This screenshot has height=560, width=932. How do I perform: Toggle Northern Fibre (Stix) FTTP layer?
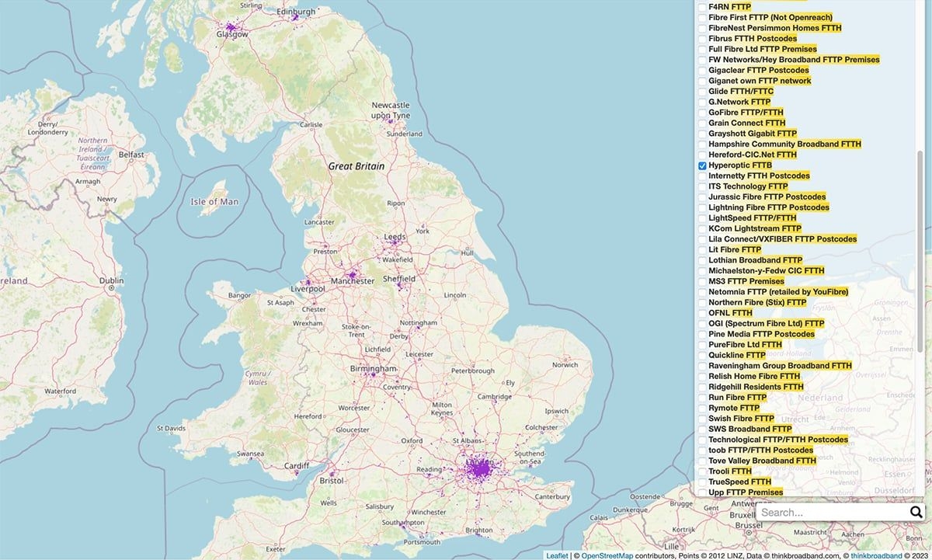(702, 302)
